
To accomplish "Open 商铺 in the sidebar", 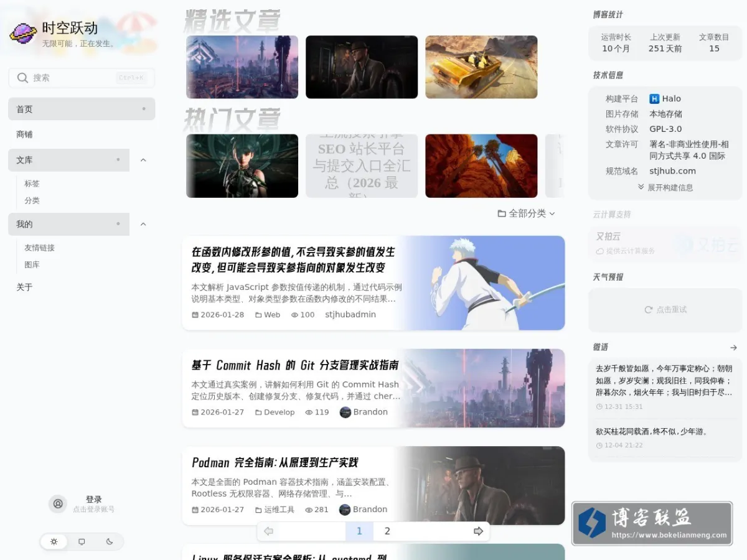I will click(x=82, y=134).
